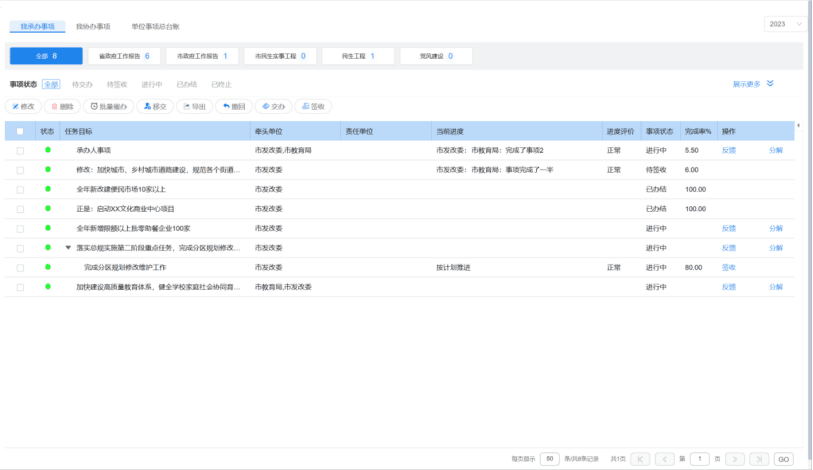Click the 删除 delete toolbar button

tap(62, 106)
